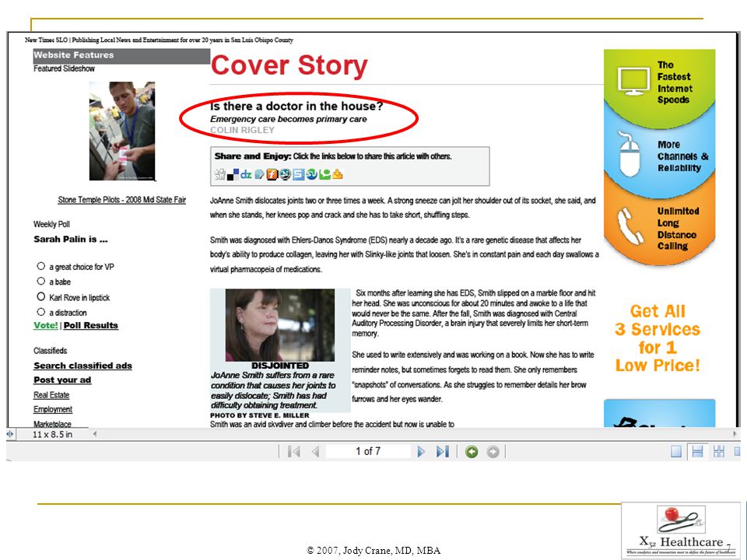Open Employment classifieds link
Image resolution: width=747 pixels, height=560 pixels.
[53, 409]
